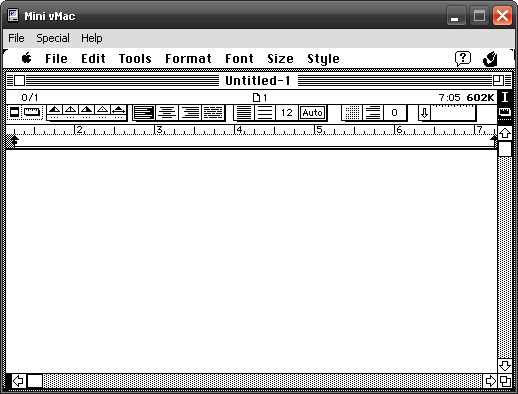Choose the first tab stop marker icon
The image size is (518, 394).
(55, 110)
